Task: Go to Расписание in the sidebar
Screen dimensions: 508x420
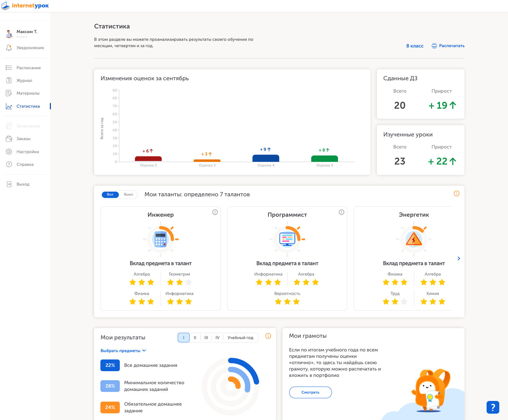Action: click(28, 68)
